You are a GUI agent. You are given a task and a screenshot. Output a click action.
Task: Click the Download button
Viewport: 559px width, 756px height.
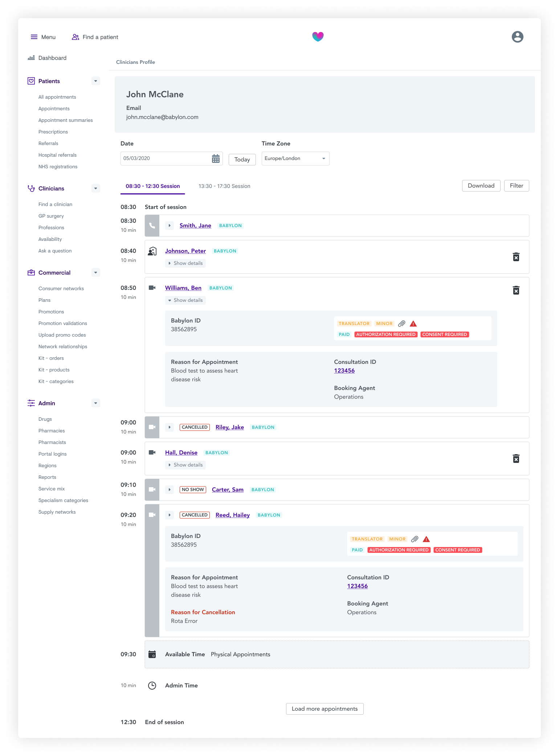(481, 186)
